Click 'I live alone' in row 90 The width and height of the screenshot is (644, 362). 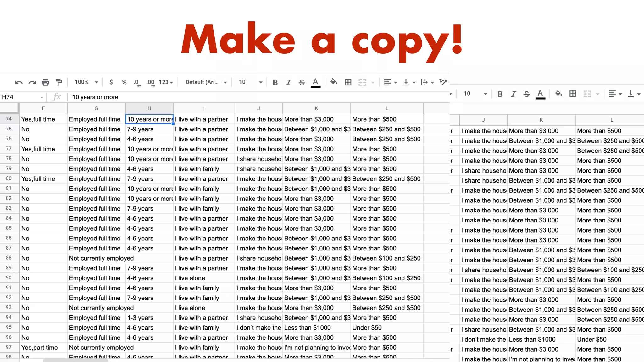coord(190,278)
